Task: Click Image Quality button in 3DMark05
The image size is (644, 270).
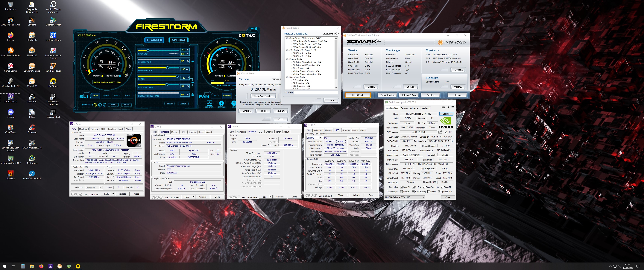Action: pyautogui.click(x=388, y=95)
